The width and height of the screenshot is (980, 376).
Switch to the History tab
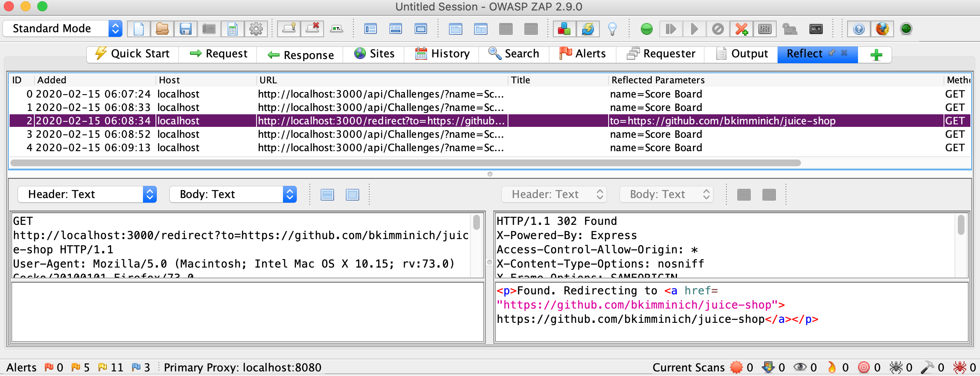[442, 54]
